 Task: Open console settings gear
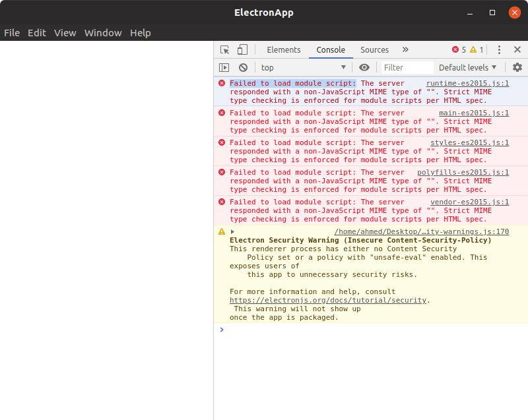[517, 67]
